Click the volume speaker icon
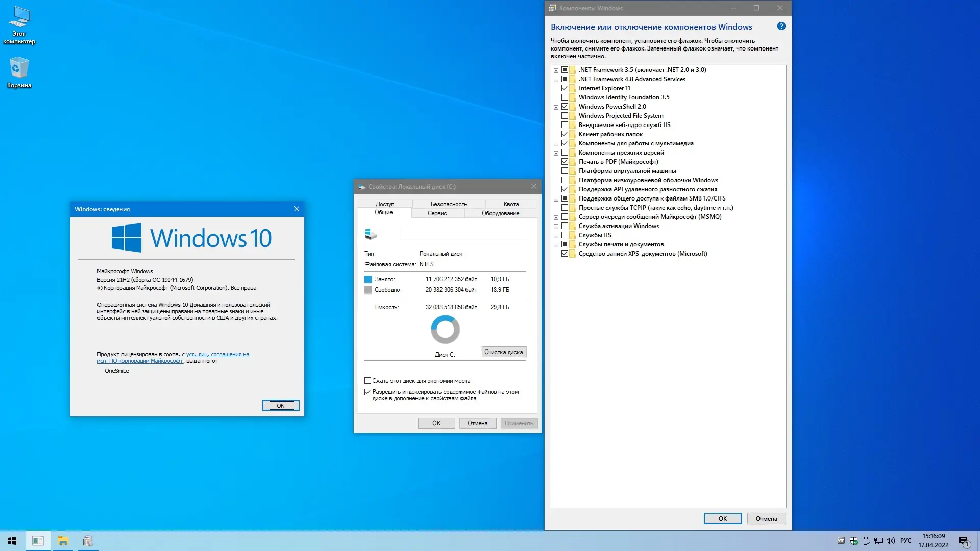Viewport: 980px width, 551px height. point(891,541)
